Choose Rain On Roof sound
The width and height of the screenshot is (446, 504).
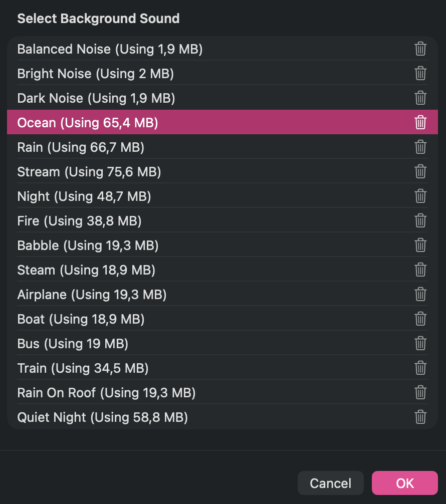(x=222, y=392)
